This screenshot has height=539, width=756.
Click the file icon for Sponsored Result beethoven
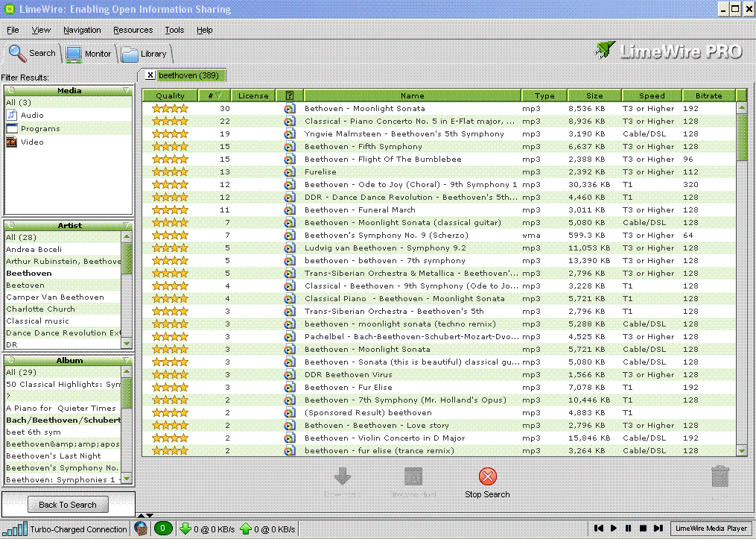coord(289,412)
